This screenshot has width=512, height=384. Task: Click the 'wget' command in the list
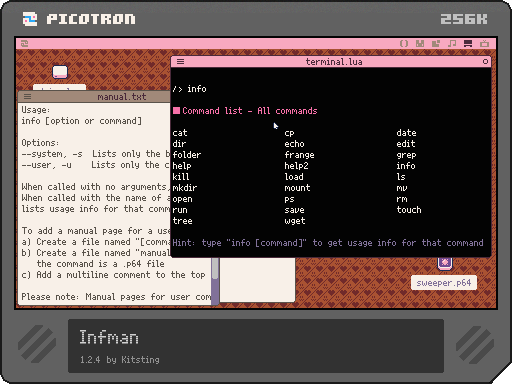coord(295,221)
